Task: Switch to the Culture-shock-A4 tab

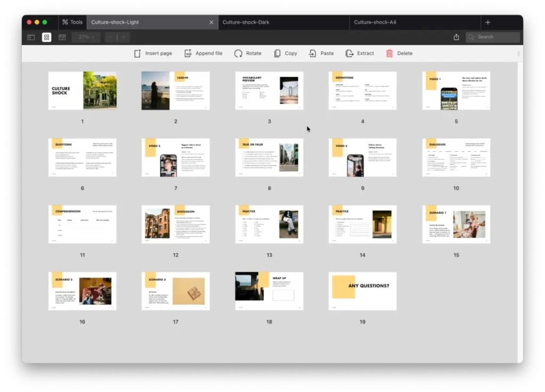Action: [x=375, y=22]
